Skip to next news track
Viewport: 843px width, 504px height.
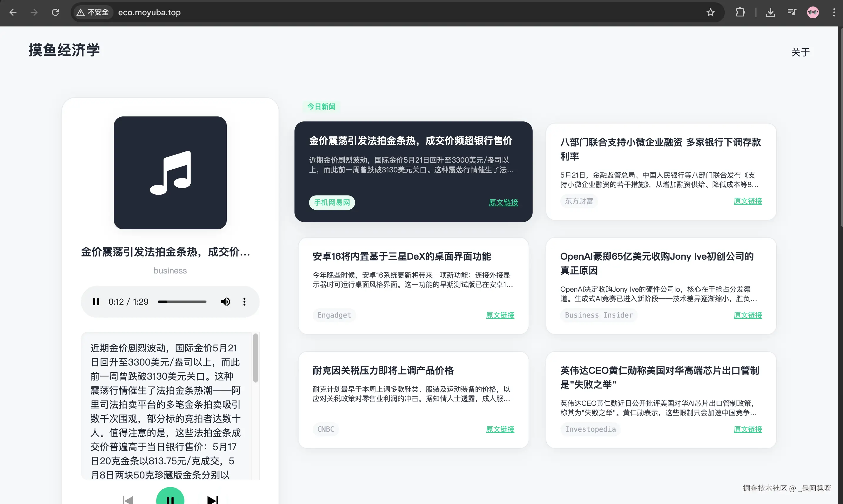[212, 500]
